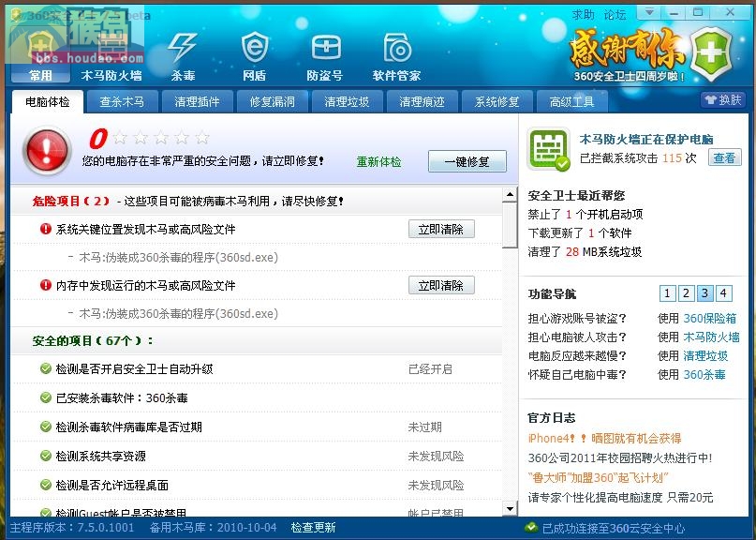This screenshot has width=756, height=540.
Task: Open the 清理插件 tab
Action: point(197,102)
